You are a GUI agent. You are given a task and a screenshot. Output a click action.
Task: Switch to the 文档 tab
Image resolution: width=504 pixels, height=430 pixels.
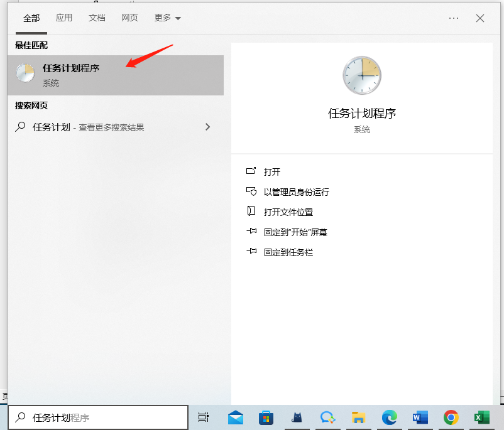(97, 18)
